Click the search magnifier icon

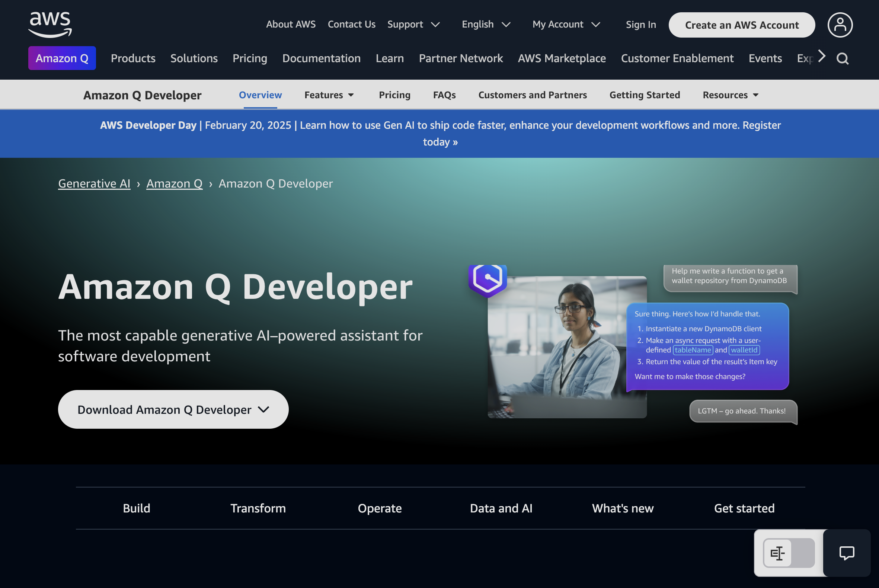842,58
